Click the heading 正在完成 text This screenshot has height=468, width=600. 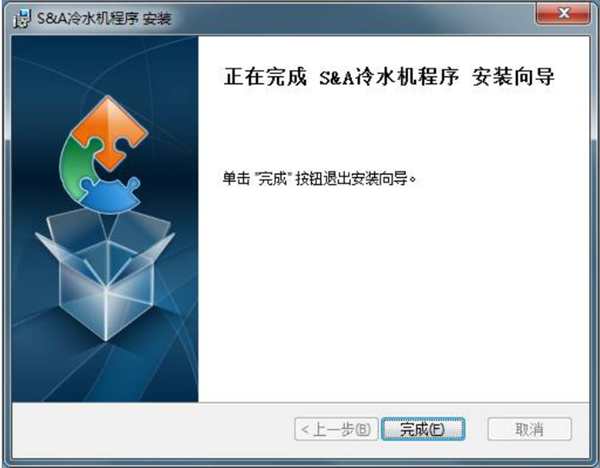266,77
